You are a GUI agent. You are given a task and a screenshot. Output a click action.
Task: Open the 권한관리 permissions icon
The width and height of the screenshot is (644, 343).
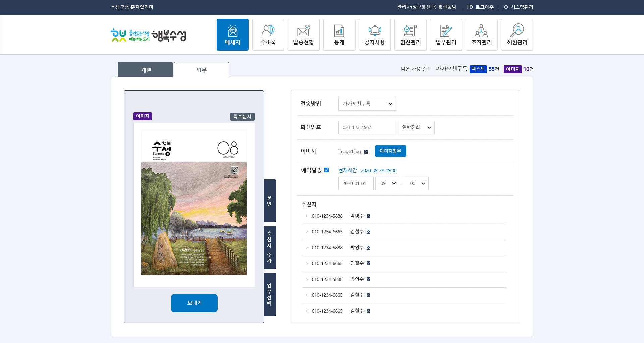click(x=410, y=35)
